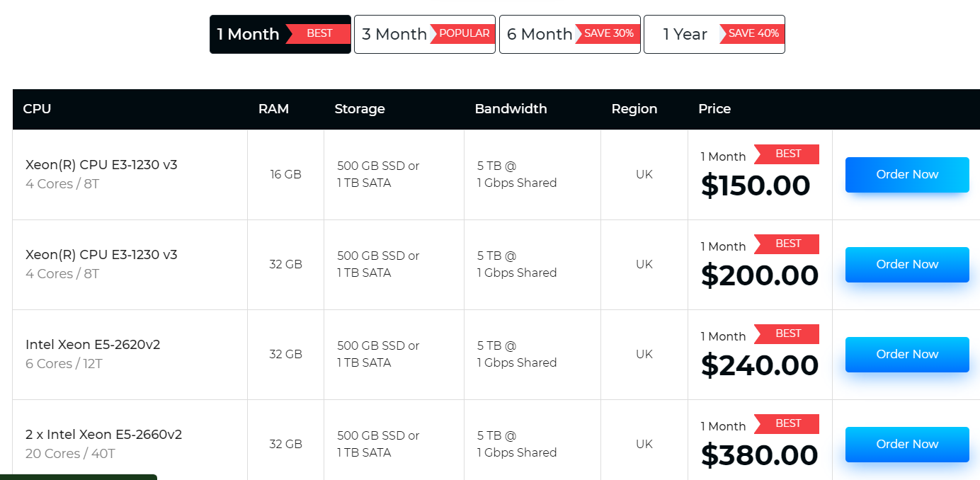Click the Price column header
The height and width of the screenshot is (480, 980).
[x=714, y=109]
